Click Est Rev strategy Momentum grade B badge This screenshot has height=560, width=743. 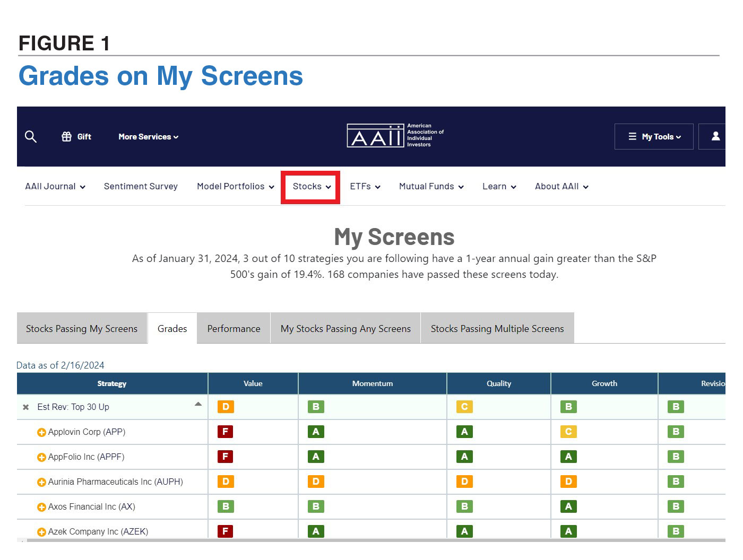click(316, 407)
